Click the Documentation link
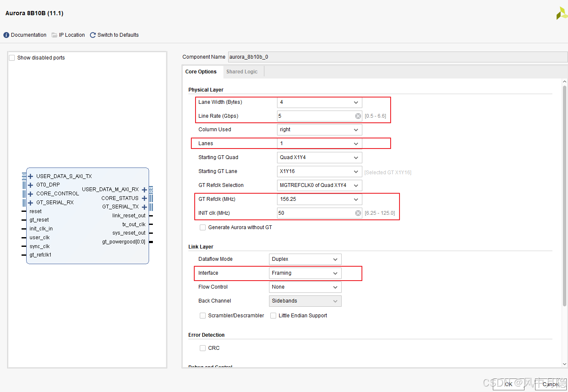568x392 pixels. point(29,35)
